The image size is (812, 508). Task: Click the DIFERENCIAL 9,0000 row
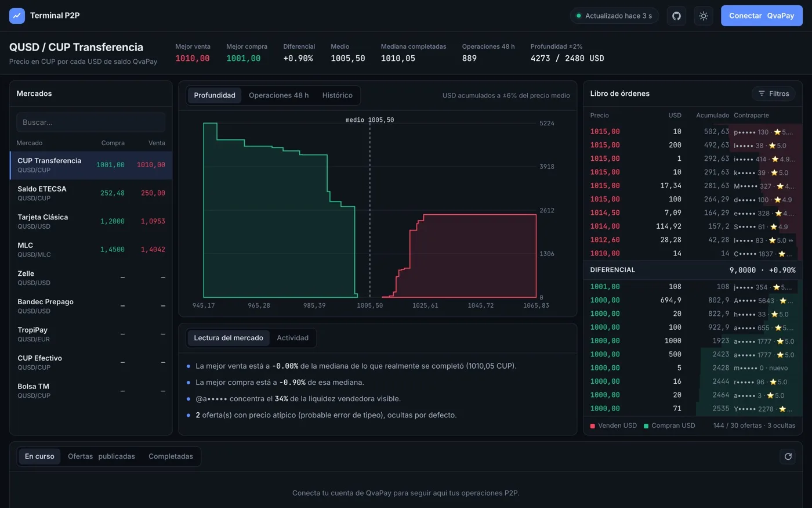(693, 270)
